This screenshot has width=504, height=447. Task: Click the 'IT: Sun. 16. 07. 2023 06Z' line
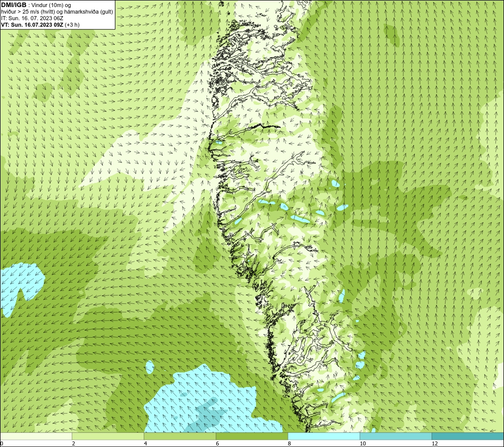tap(32, 18)
